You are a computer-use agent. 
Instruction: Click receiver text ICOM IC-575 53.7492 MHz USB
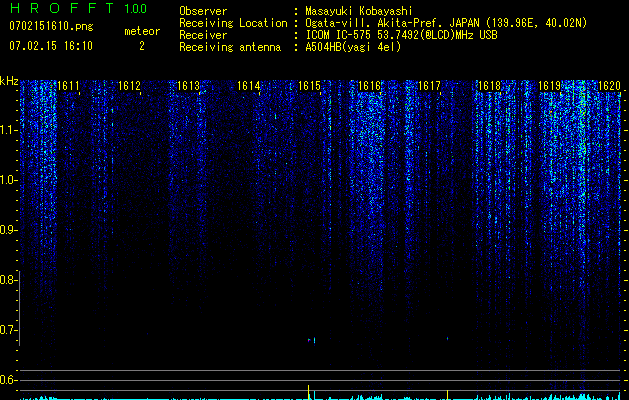pyautogui.click(x=401, y=35)
